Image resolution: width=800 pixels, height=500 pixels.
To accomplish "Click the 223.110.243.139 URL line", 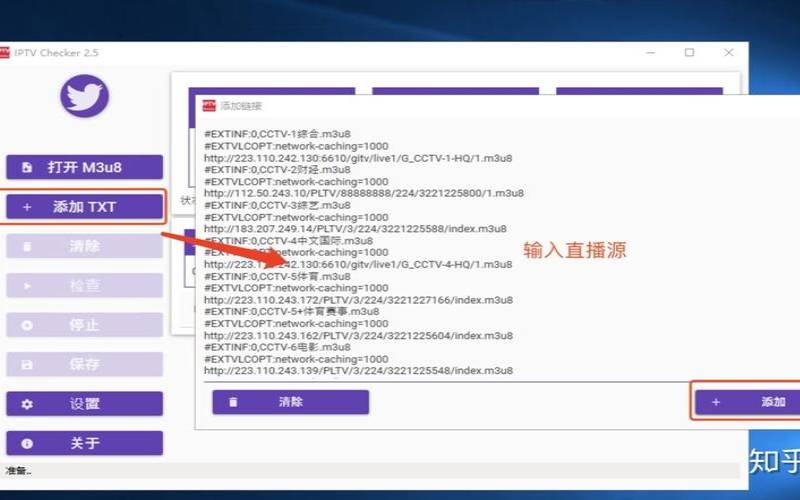I will (358, 370).
